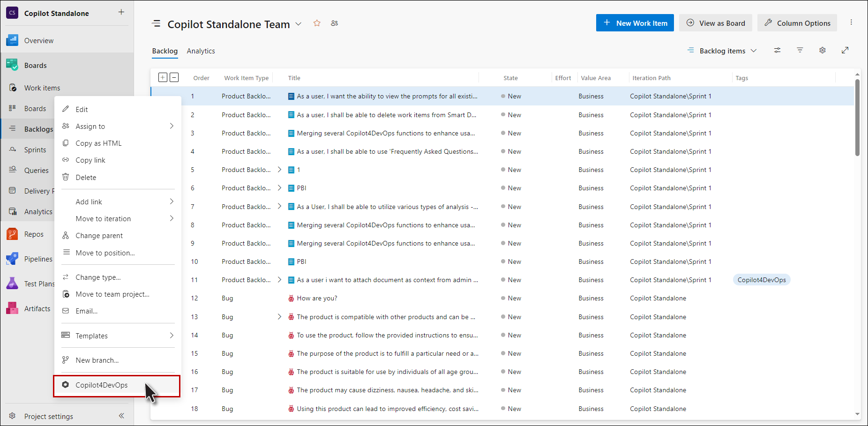868x426 pixels.
Task: Click the State column header
Action: tap(510, 78)
